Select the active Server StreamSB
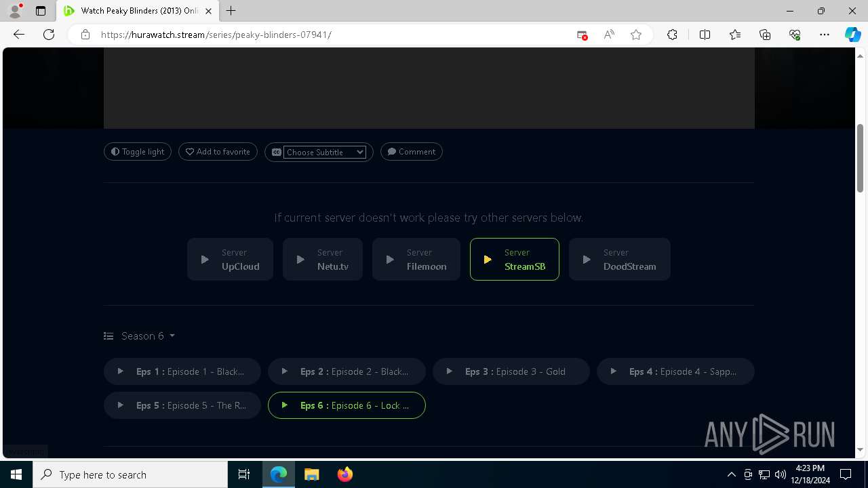This screenshot has width=868, height=488. coord(514,259)
